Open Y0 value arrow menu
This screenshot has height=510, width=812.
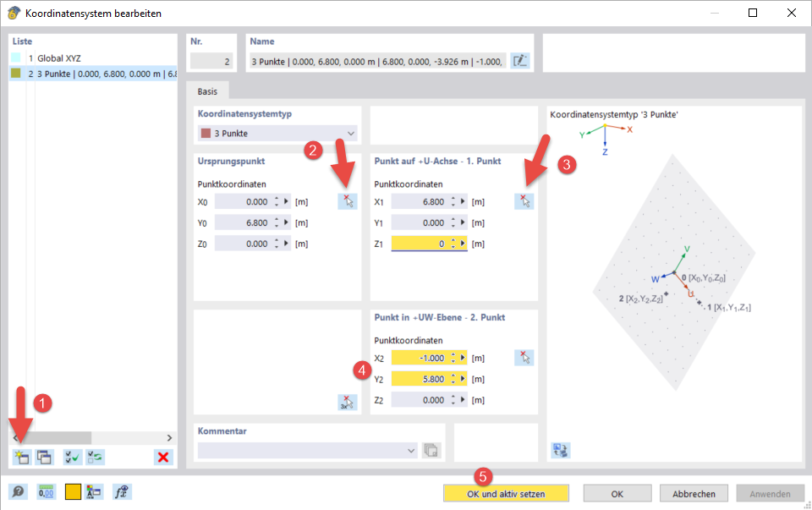click(287, 222)
